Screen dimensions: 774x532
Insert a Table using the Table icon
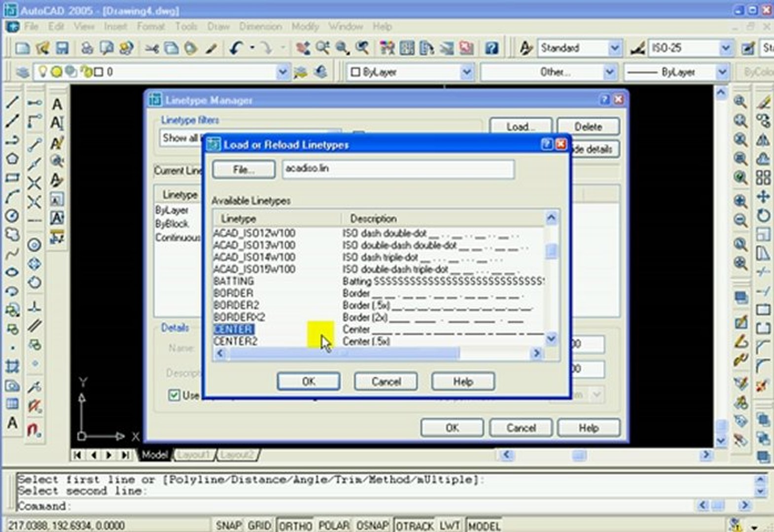click(x=12, y=404)
